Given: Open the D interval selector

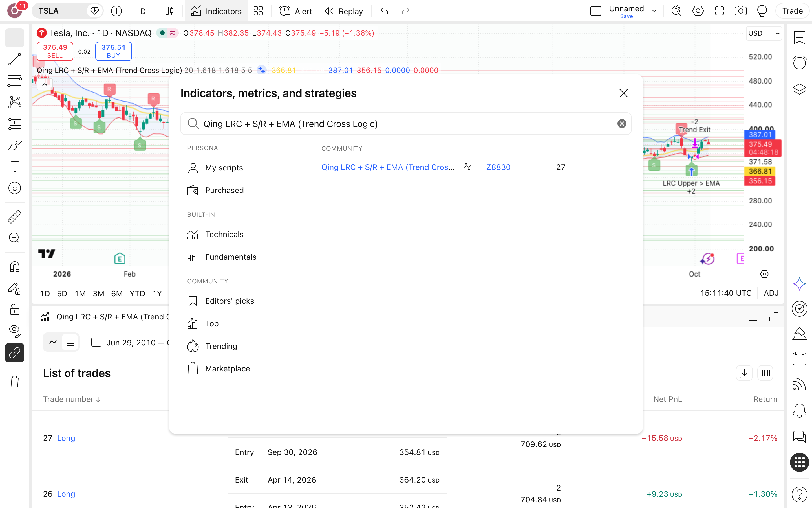Looking at the screenshot, I should (x=143, y=11).
